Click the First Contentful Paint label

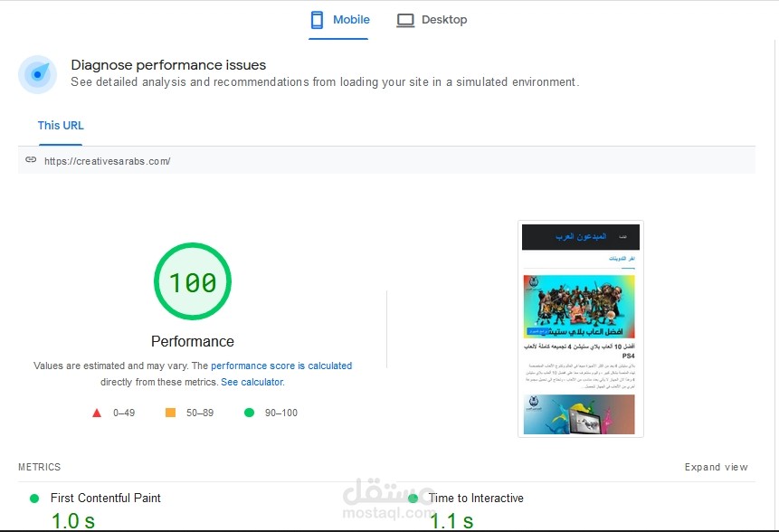(x=105, y=498)
